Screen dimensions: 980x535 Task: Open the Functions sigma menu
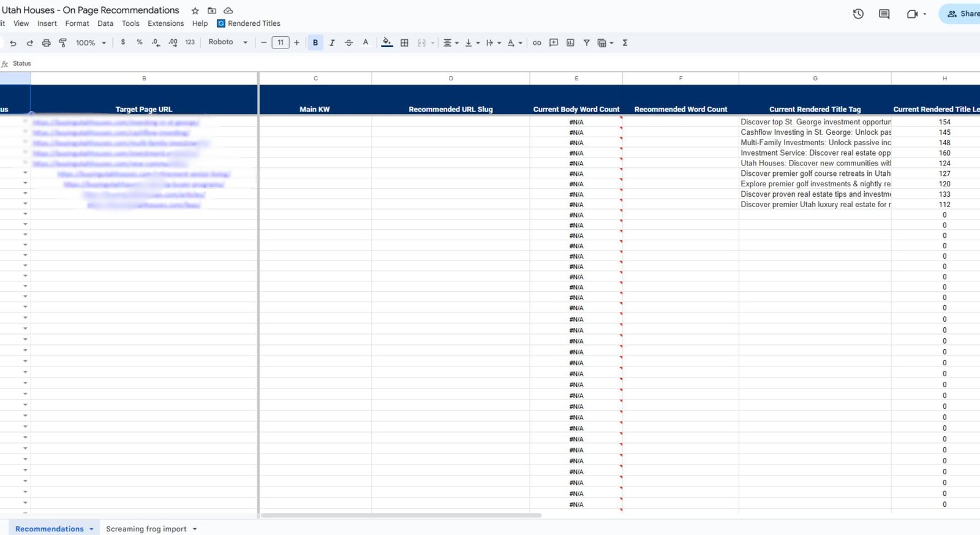[625, 43]
